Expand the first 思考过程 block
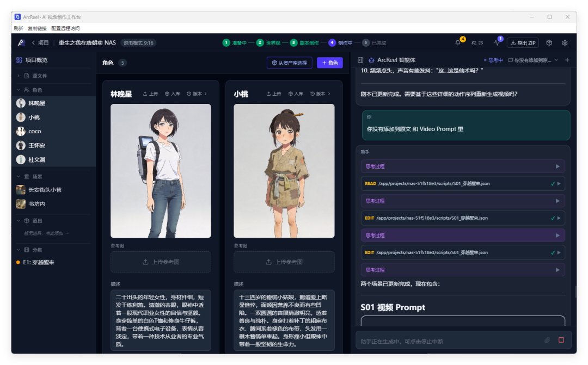This screenshot has height=365, width=588. (x=463, y=166)
